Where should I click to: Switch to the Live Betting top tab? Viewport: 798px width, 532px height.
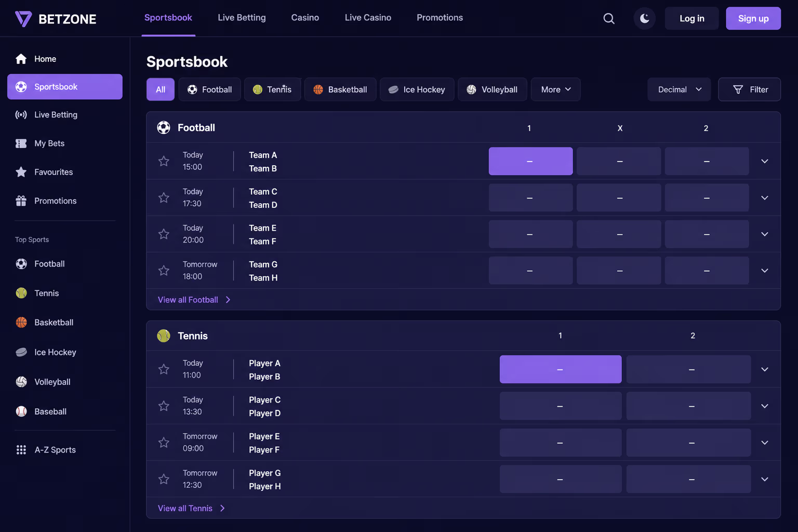242,18
